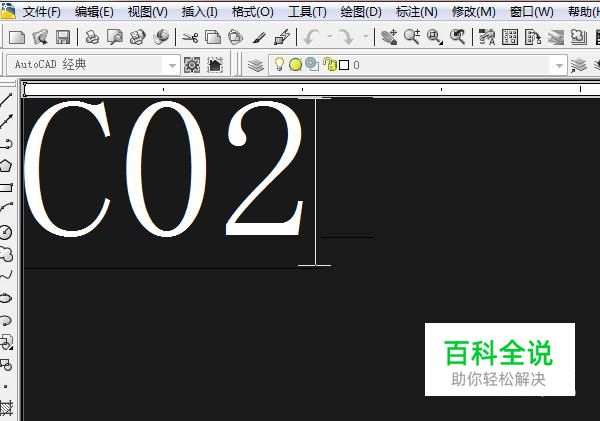Screen dimensions: 600x421
Task: Expand the AutoCAD 经典 workspace dropdown
Action: [172, 65]
